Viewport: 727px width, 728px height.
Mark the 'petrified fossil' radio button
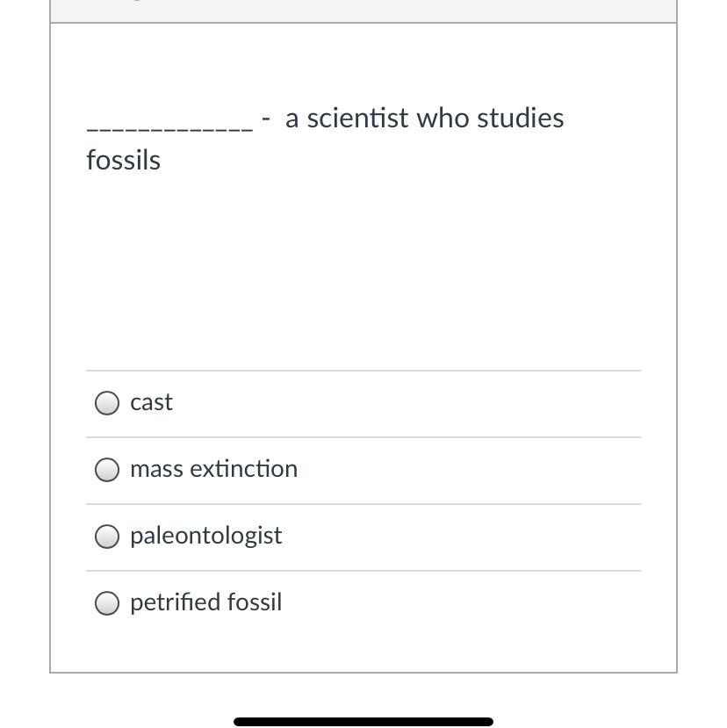click(x=107, y=603)
